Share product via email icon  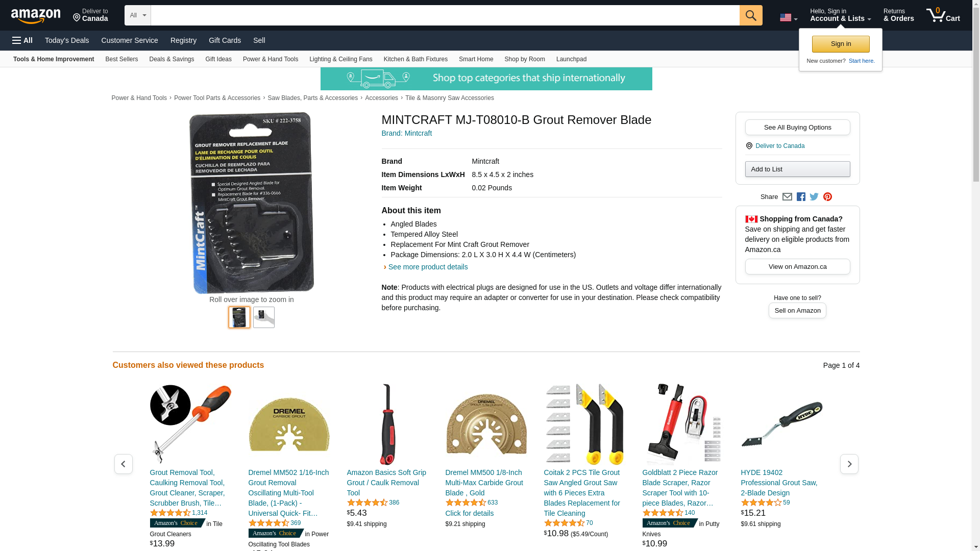pyautogui.click(x=787, y=197)
